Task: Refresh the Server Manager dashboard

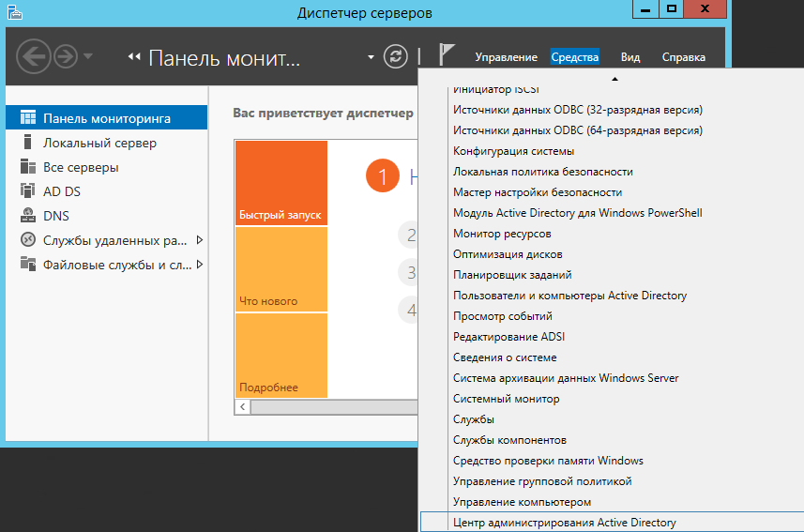Action: 395,56
